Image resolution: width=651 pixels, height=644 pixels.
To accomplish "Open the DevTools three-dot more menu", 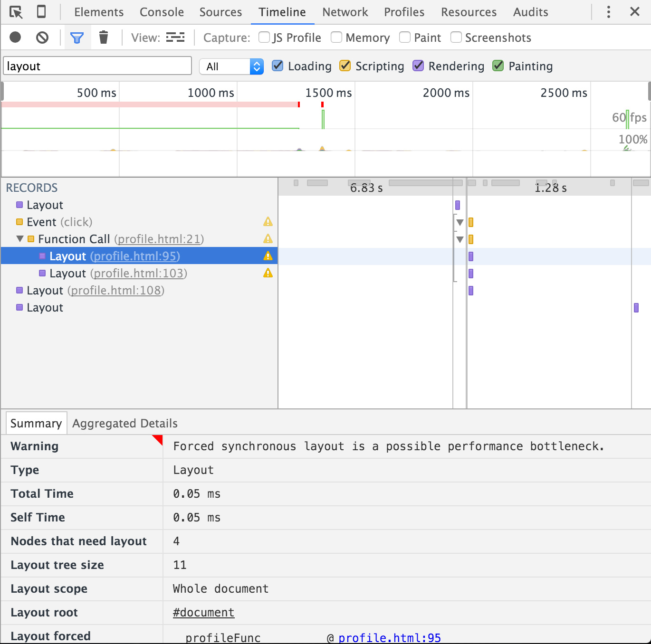I will point(609,12).
